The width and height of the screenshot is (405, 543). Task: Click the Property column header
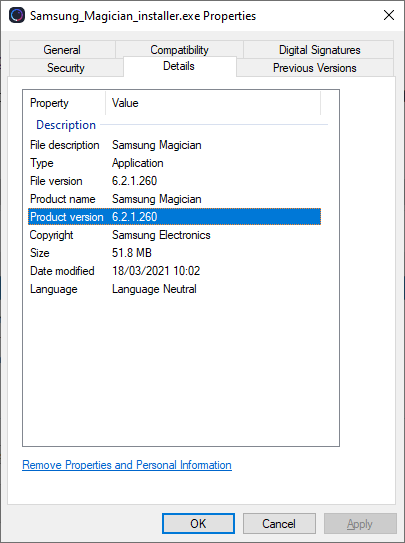pyautogui.click(x=64, y=103)
